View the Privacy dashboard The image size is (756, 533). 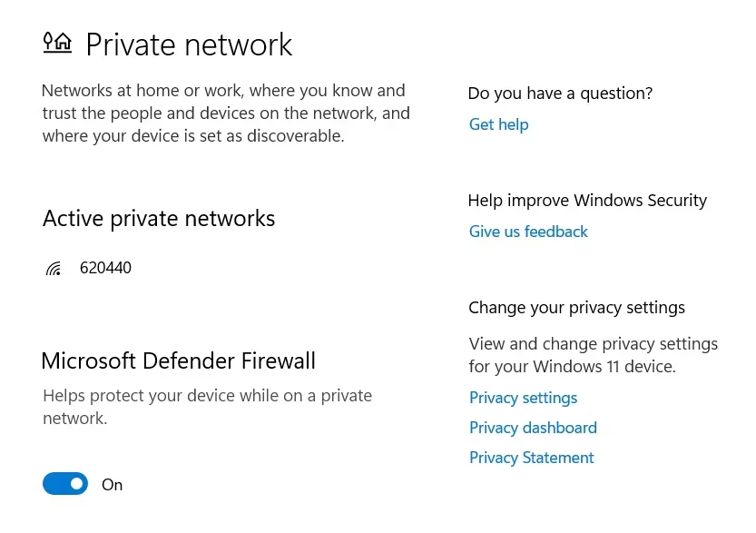click(x=533, y=428)
